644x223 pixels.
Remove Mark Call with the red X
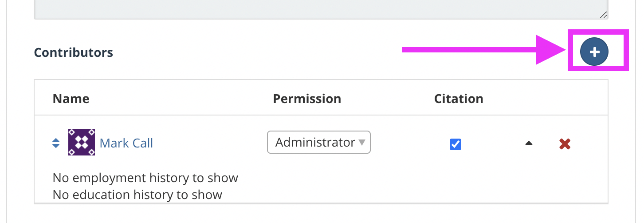[x=565, y=143]
